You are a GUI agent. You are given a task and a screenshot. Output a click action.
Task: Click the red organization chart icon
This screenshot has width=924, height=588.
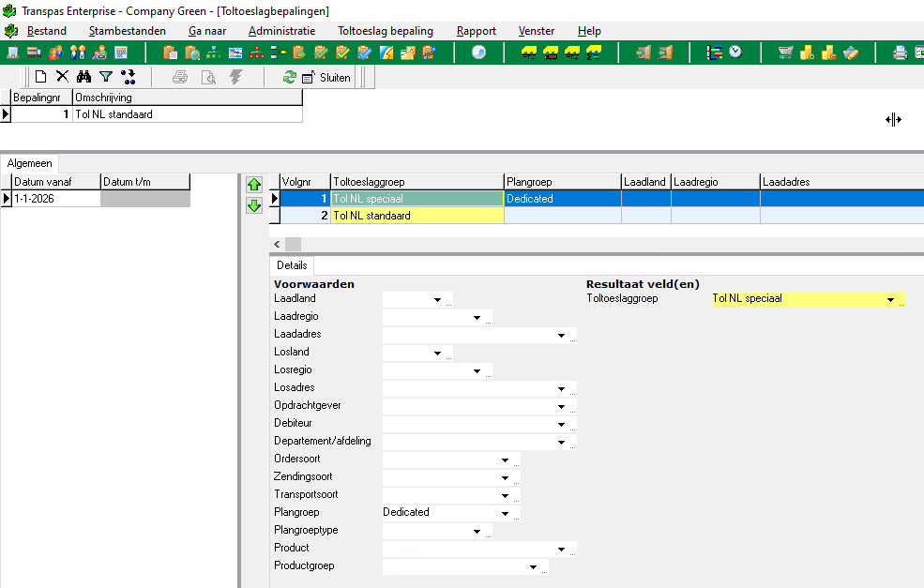coord(257,53)
